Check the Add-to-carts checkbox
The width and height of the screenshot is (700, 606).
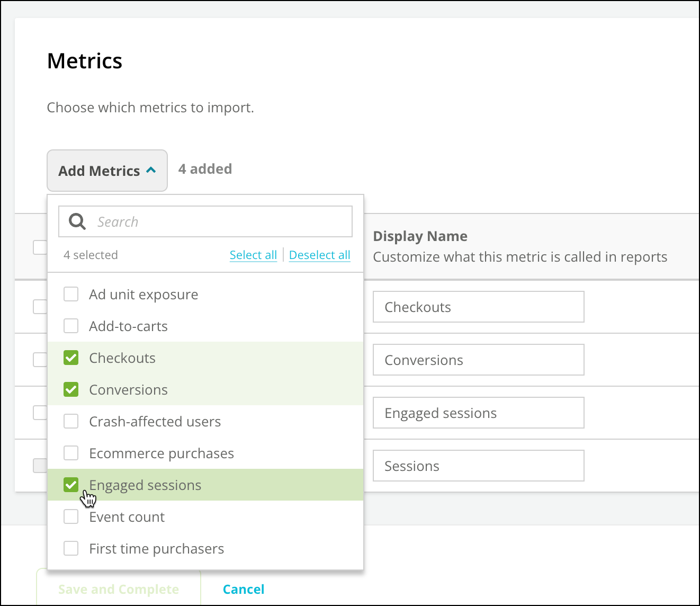point(71,326)
